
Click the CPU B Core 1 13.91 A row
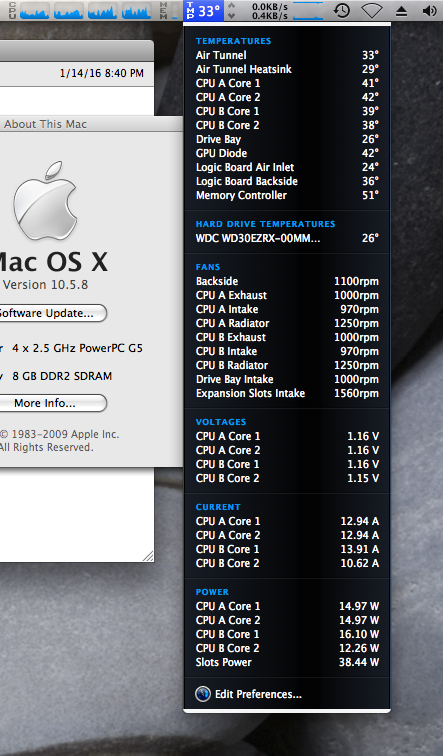tap(287, 549)
